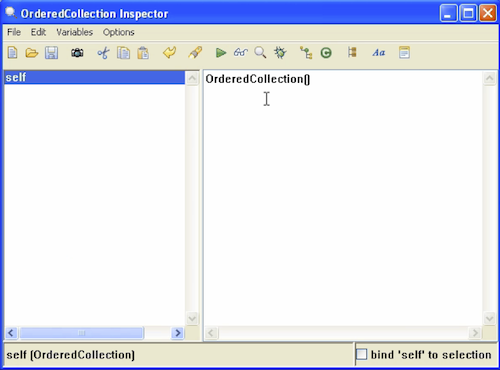Click variable list's up scroll arrow
This screenshot has width=500, height=370.
(192, 78)
